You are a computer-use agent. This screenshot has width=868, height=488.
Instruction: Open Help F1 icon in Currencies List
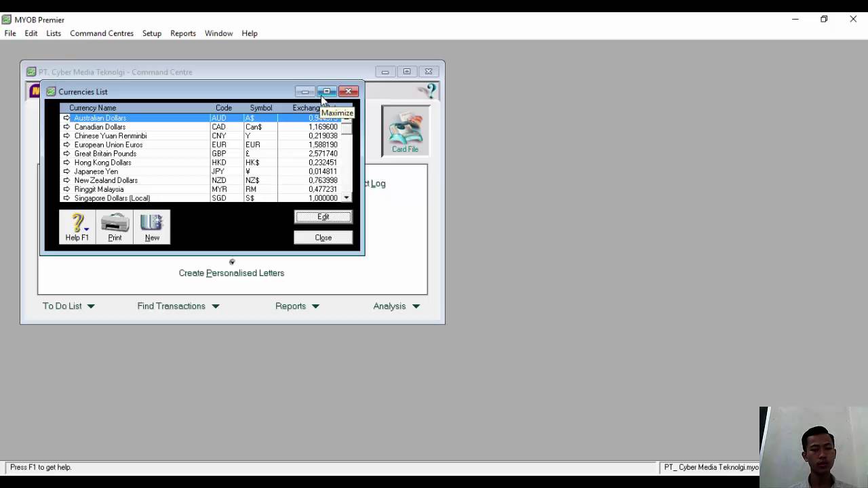point(77,227)
